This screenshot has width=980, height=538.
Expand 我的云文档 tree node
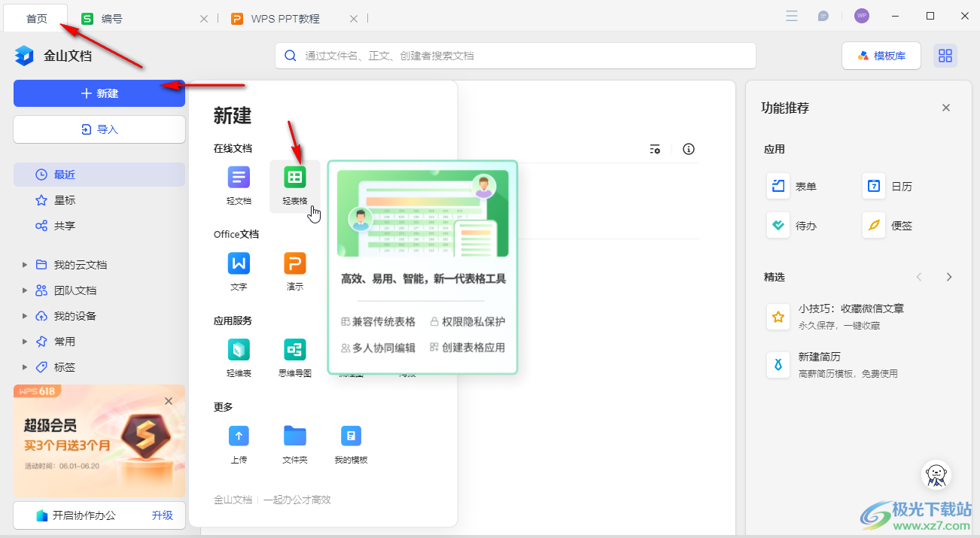(25, 265)
